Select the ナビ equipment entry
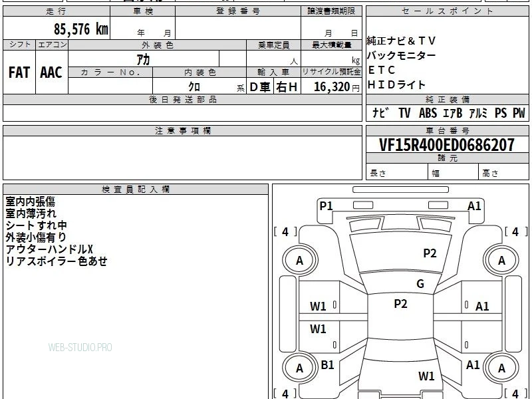Image resolution: width=532 pixels, height=399 pixels. coord(380,112)
